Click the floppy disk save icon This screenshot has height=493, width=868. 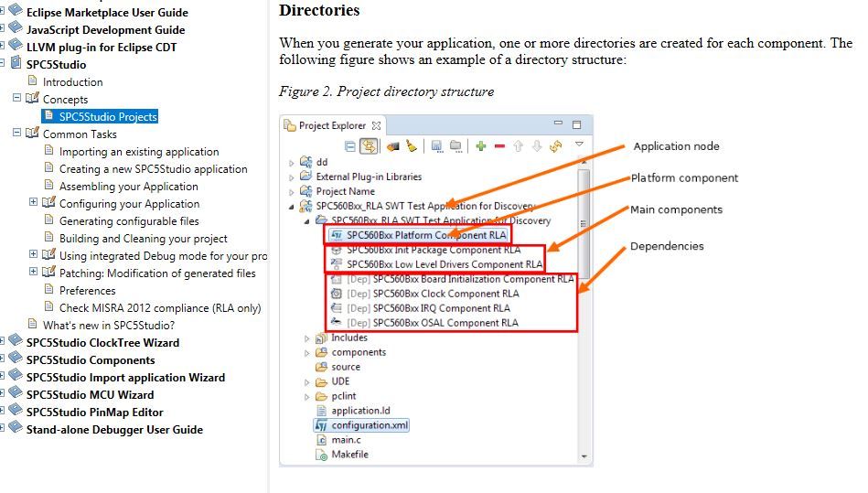point(437,146)
